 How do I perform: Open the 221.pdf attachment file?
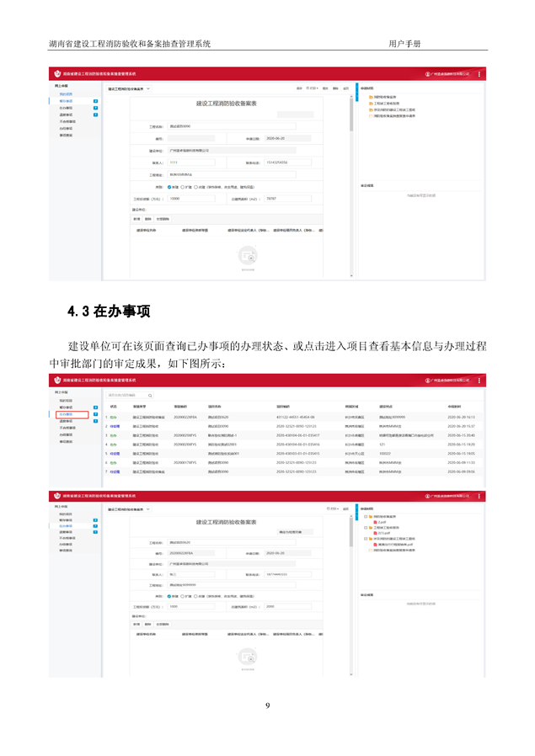coord(383,533)
